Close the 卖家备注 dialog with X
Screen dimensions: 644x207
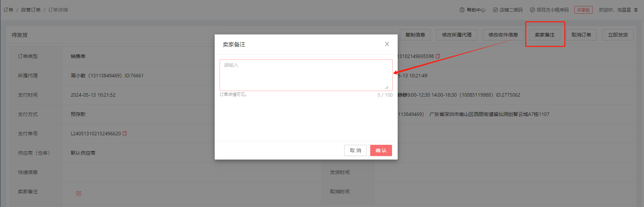pyautogui.click(x=387, y=44)
